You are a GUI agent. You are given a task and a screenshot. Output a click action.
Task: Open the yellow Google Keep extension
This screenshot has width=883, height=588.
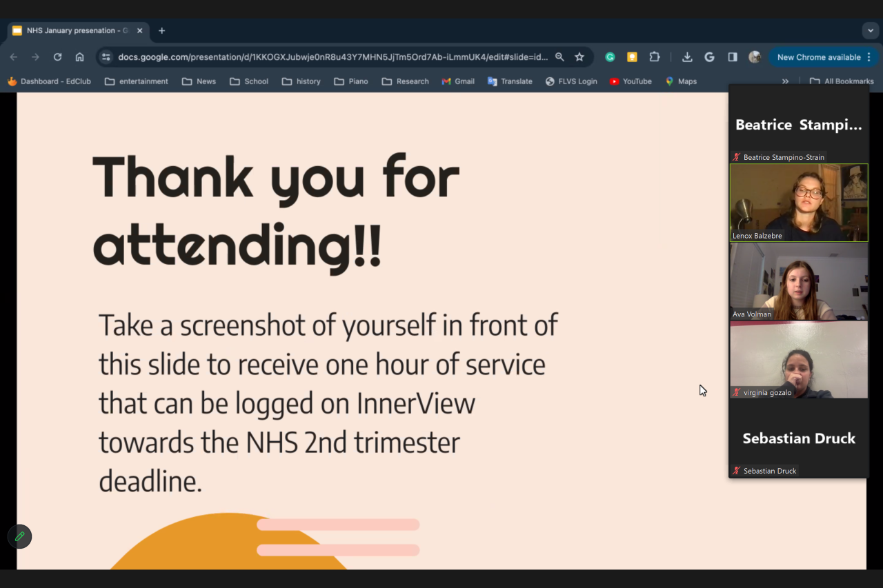point(632,57)
